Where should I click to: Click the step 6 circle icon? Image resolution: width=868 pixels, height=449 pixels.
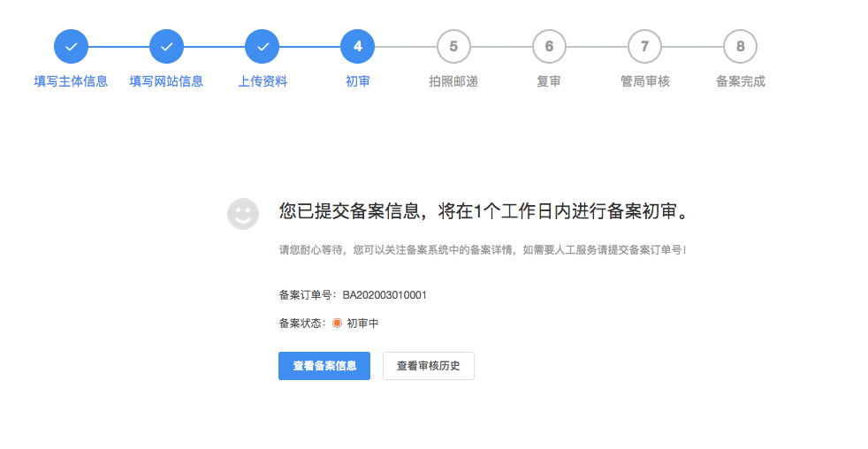point(549,47)
